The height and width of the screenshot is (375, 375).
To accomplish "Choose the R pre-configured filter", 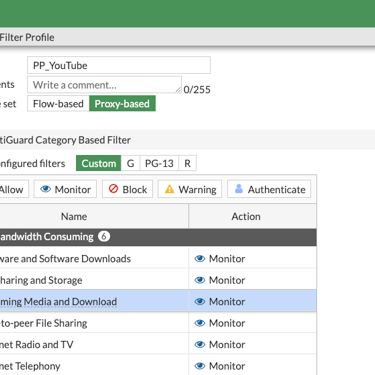I will [187, 163].
